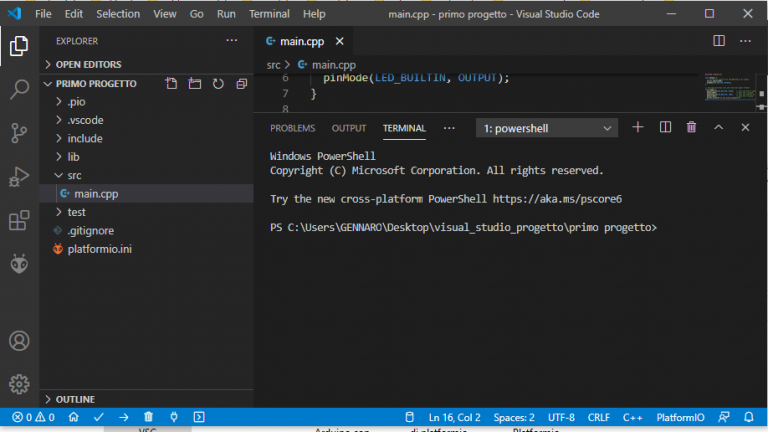This screenshot has width=768, height=432.
Task: Open platformio.ini in the explorer
Action: 99,248
